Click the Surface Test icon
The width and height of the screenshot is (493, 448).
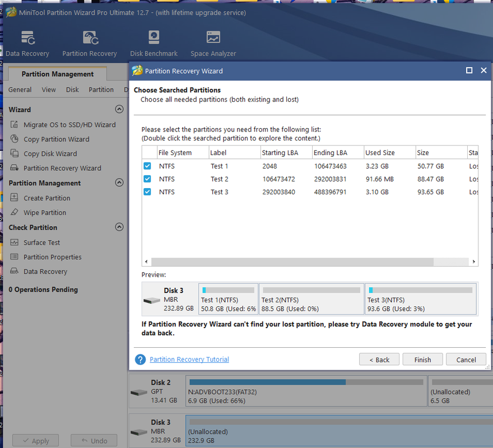pos(14,242)
